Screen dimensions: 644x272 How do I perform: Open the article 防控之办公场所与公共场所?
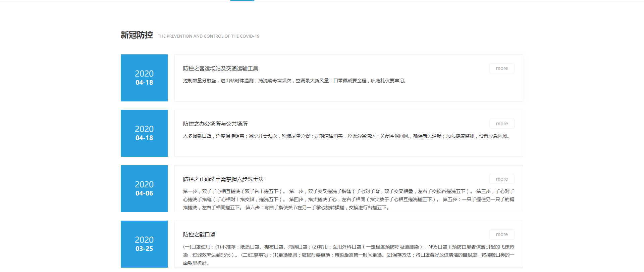click(215, 124)
